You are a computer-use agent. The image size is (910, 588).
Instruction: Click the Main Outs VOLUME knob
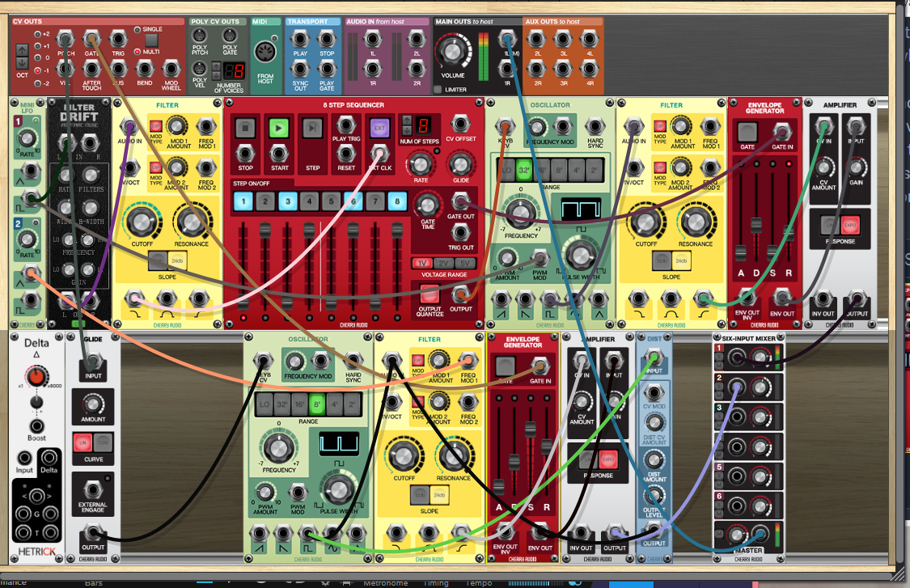click(x=453, y=51)
